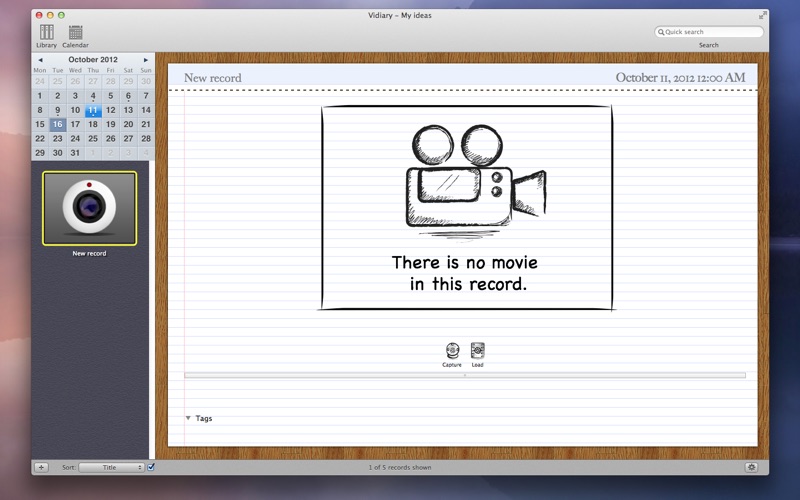800x500 pixels.
Task: Enter full screen via the title bar icon
Action: coord(762,15)
